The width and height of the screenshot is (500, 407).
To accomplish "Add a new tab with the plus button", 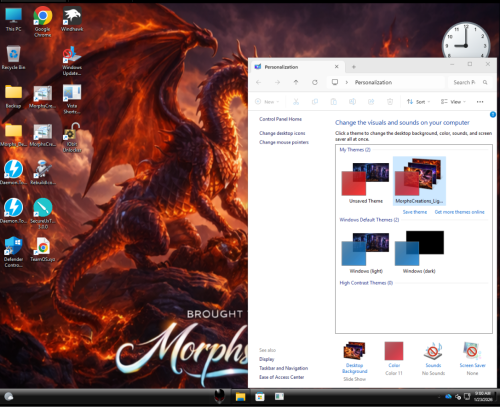I will pyautogui.click(x=354, y=67).
